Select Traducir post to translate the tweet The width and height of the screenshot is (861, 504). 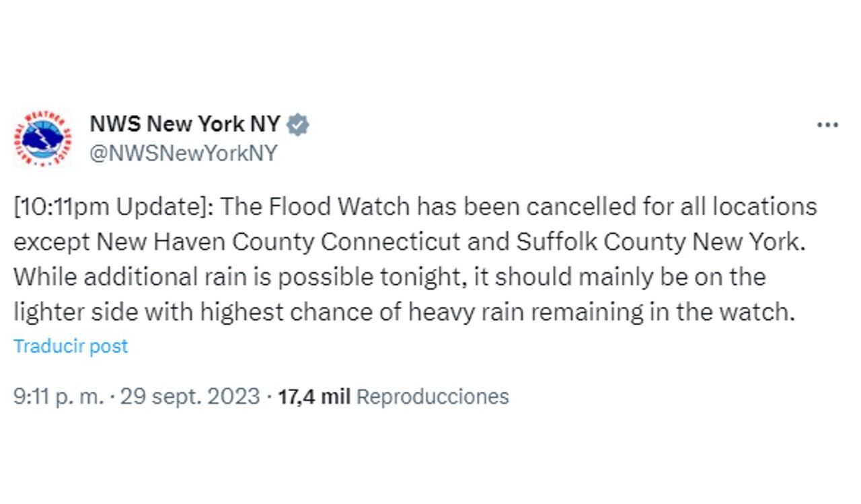point(70,346)
